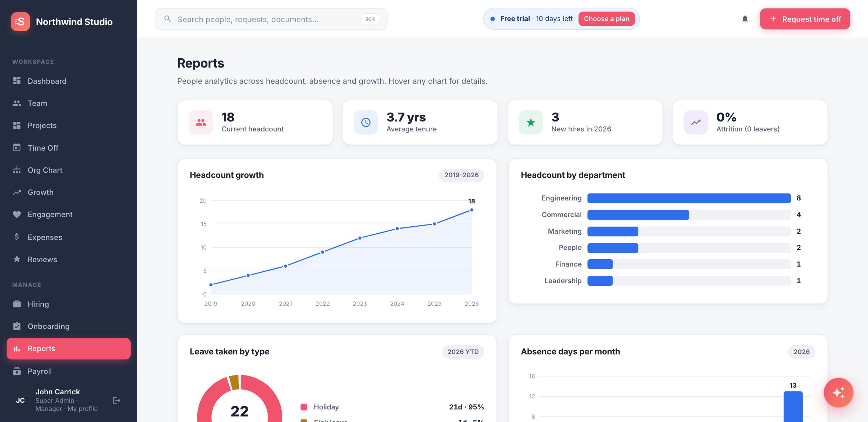Screen dimensions: 868x422
Task: Open the sparkle AI assistant floating button
Action: [x=838, y=392]
